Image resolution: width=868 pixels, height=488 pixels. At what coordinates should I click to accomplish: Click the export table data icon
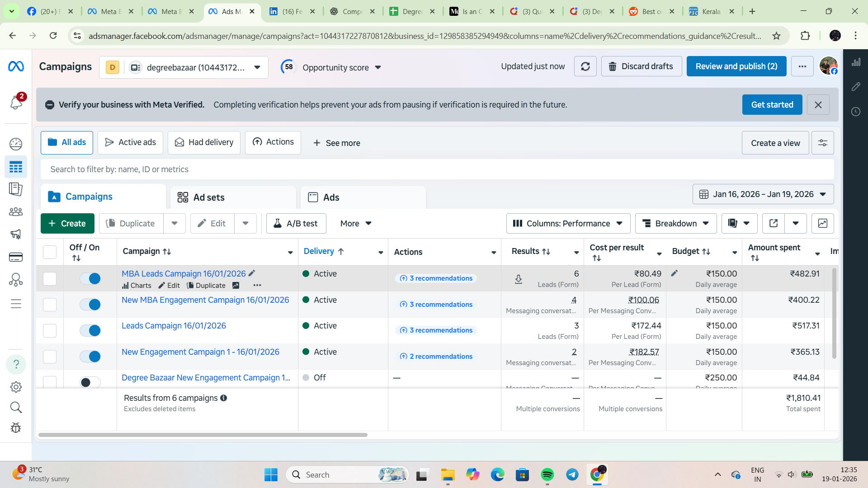click(x=774, y=223)
